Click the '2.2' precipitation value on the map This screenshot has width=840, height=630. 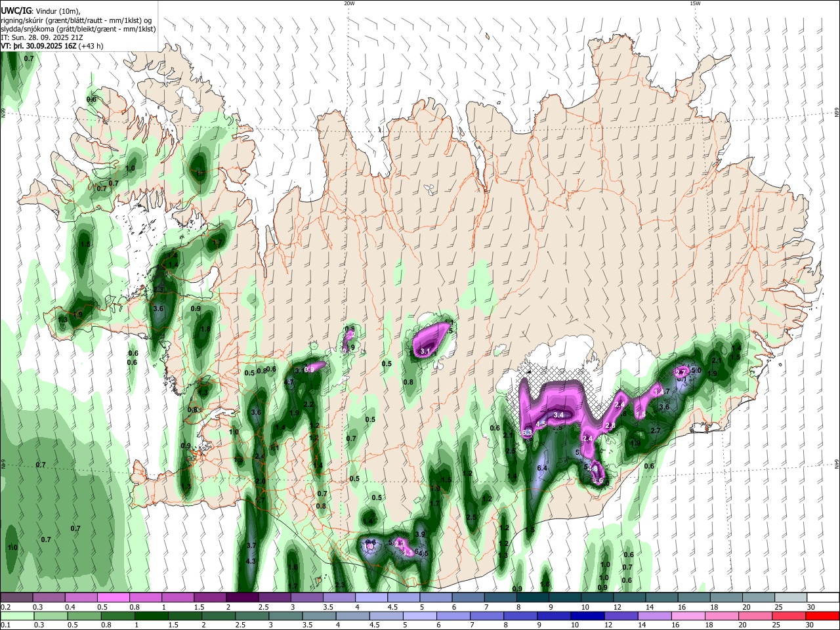309,404
